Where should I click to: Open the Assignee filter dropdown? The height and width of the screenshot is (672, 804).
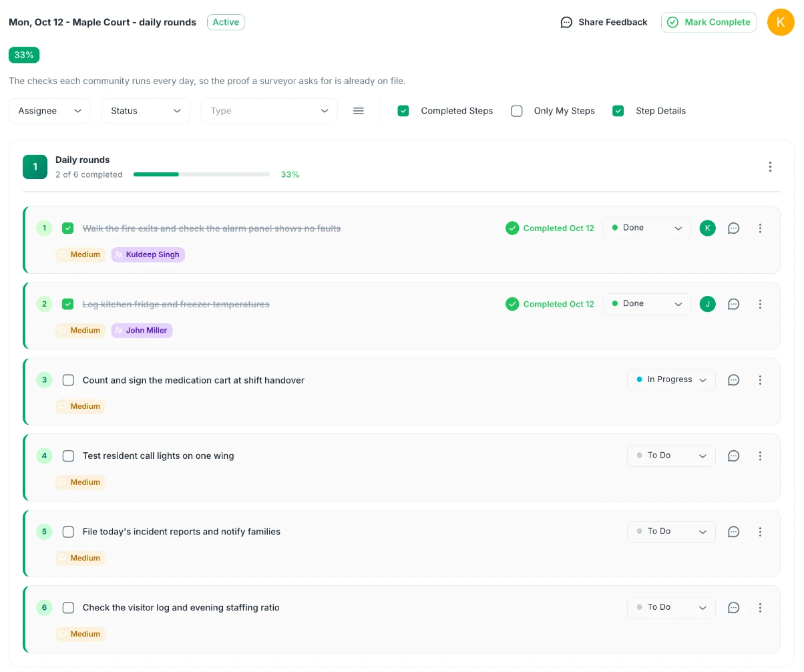pos(49,111)
